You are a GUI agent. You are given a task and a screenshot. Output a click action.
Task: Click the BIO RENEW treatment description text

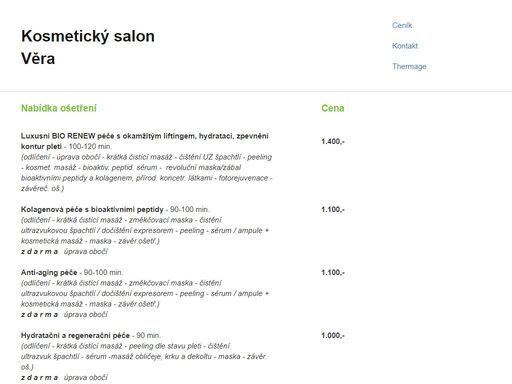[x=147, y=173]
